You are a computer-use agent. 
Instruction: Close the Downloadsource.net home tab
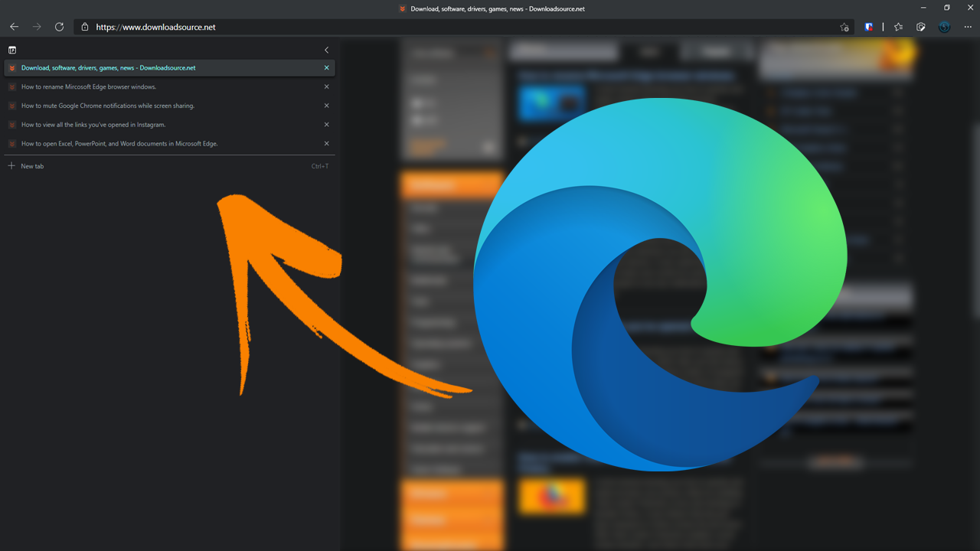click(327, 68)
